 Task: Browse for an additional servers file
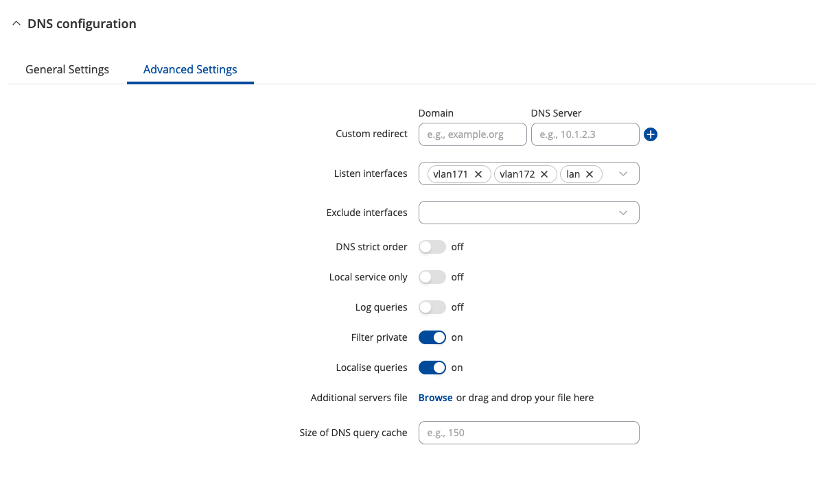click(x=435, y=398)
